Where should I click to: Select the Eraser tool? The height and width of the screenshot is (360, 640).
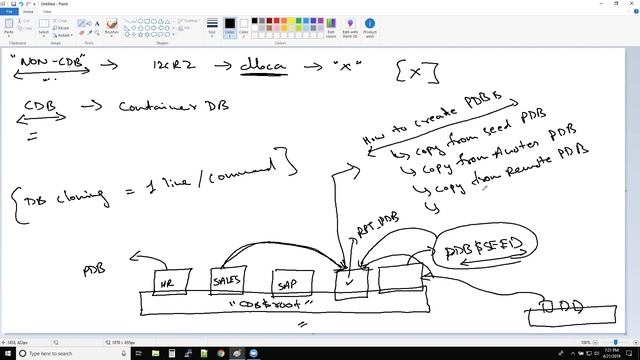[x=82, y=32]
